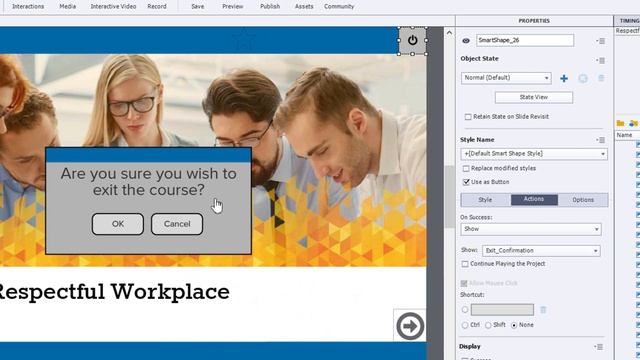Open the Interactions menu
Image resolution: width=640 pixels, height=360 pixels.
point(28,7)
